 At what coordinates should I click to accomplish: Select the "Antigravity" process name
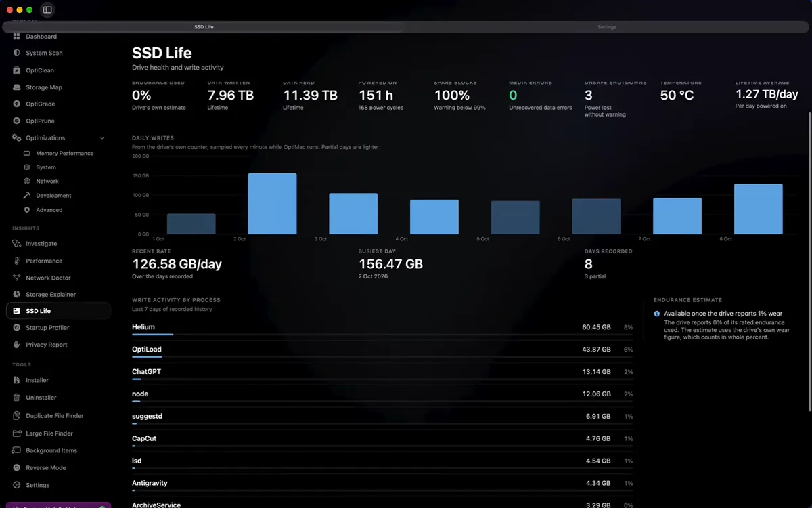(x=150, y=484)
